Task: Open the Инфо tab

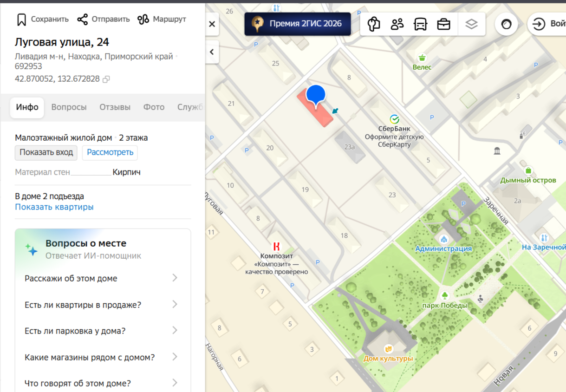Action: point(27,107)
